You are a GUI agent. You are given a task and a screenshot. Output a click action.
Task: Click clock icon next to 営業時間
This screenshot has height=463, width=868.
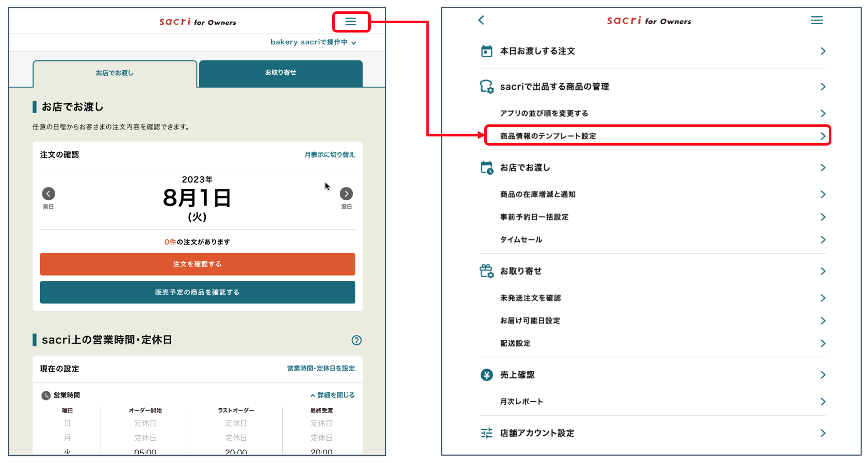click(x=46, y=395)
